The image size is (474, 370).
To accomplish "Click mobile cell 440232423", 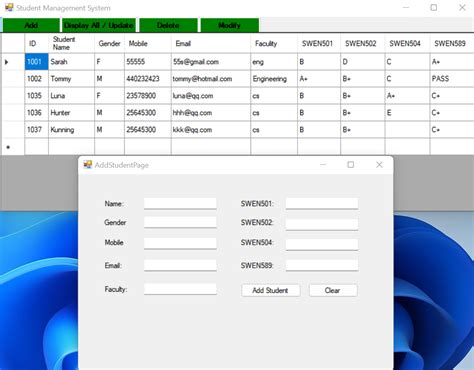I will point(148,79).
